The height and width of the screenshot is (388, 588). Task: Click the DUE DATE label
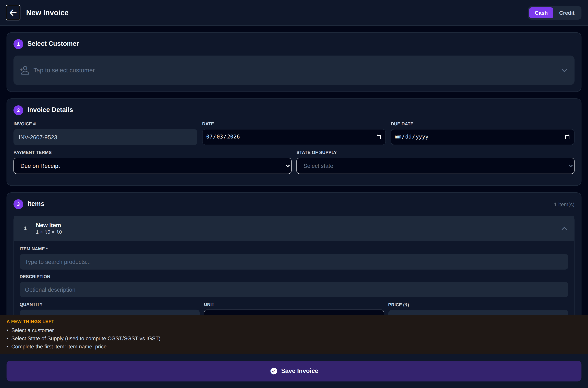(402, 124)
